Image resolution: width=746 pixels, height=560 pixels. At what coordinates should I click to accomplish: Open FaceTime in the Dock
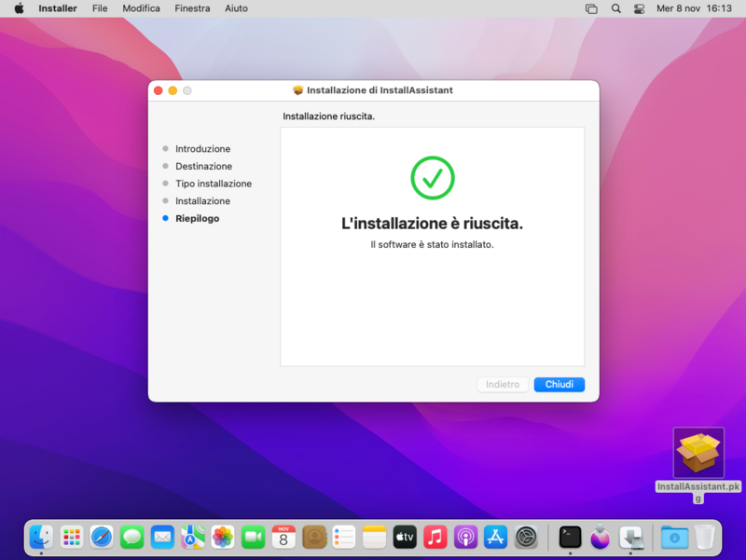coord(253,538)
